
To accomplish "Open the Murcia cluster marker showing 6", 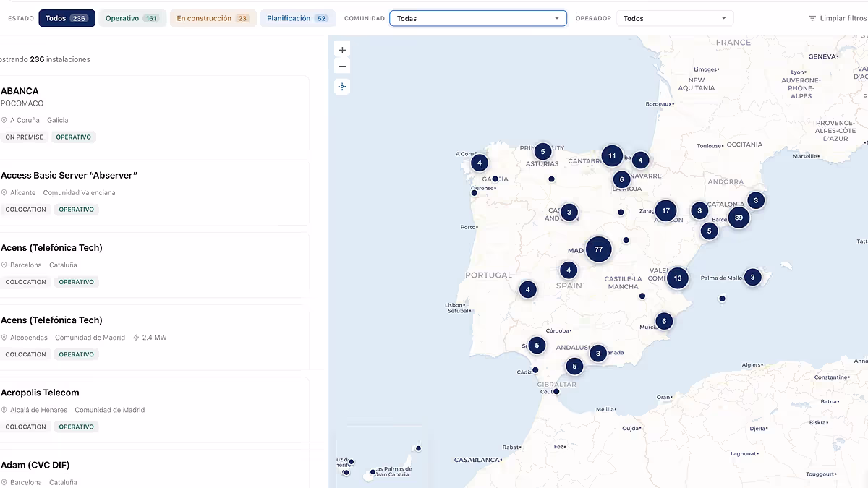I will (x=664, y=322).
